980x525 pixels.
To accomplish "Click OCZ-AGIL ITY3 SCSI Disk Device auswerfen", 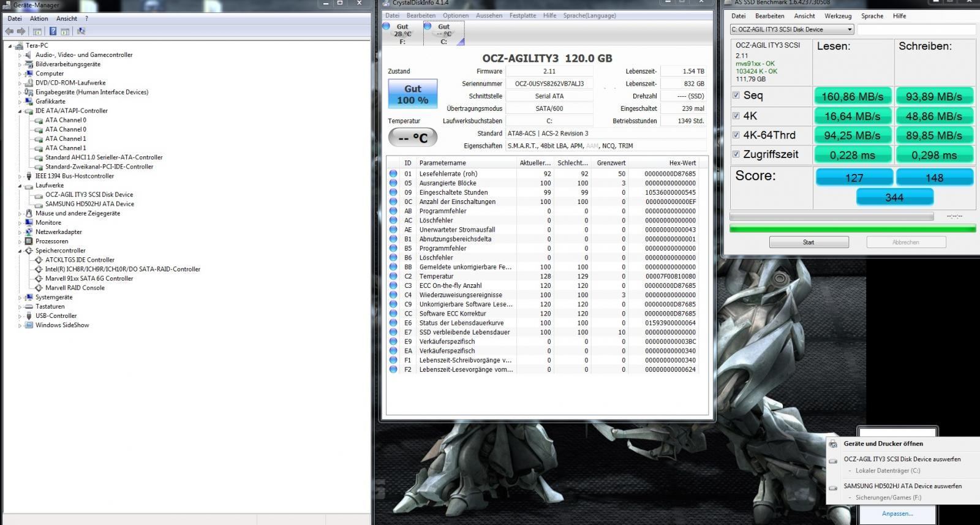I will 902,459.
